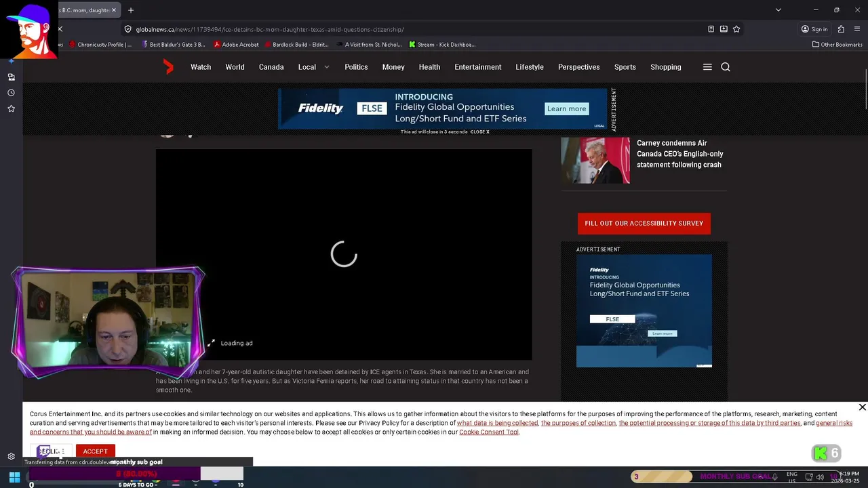The height and width of the screenshot is (488, 868).
Task: Open Carney condemns Air Canada article
Action: (x=679, y=154)
